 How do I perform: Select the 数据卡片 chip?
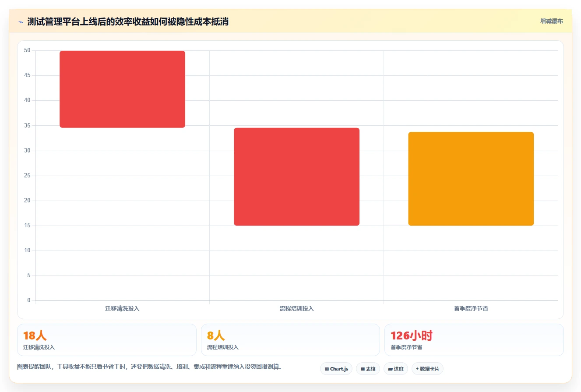point(427,369)
